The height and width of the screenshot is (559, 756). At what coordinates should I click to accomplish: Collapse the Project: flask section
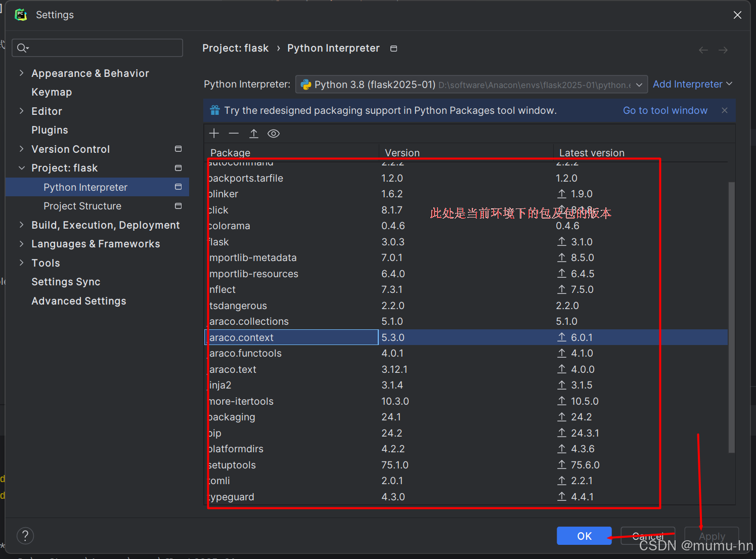tap(21, 167)
